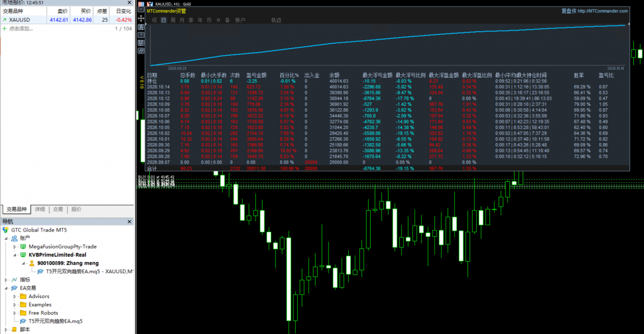Close the 市场报价 Market Watch panel
This screenshot has width=644, height=334.
click(129, 3)
